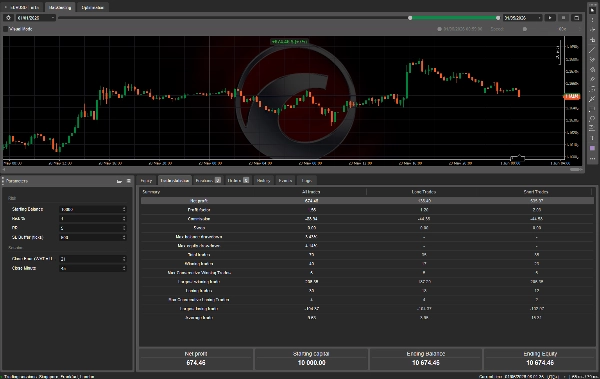Open the Events results tab

(x=285, y=181)
